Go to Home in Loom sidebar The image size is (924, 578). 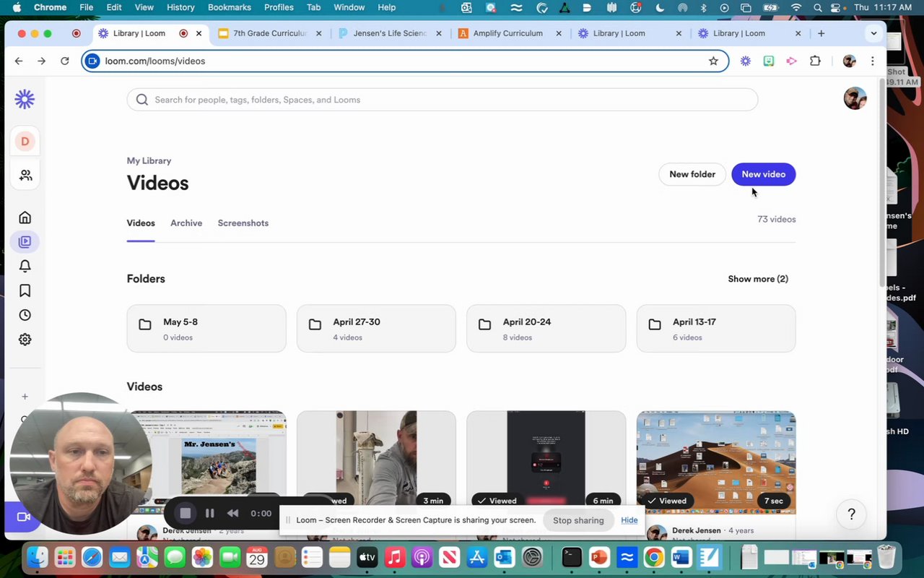pyautogui.click(x=25, y=217)
